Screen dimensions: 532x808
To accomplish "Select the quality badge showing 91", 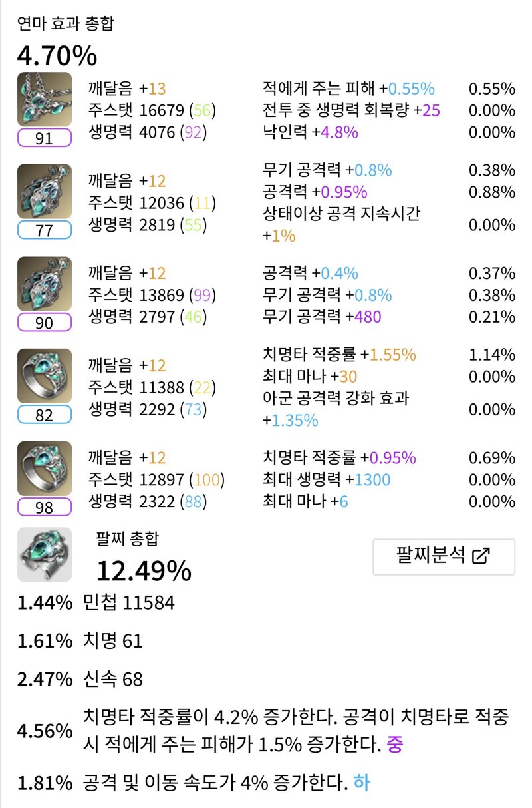I will pyautogui.click(x=45, y=138).
